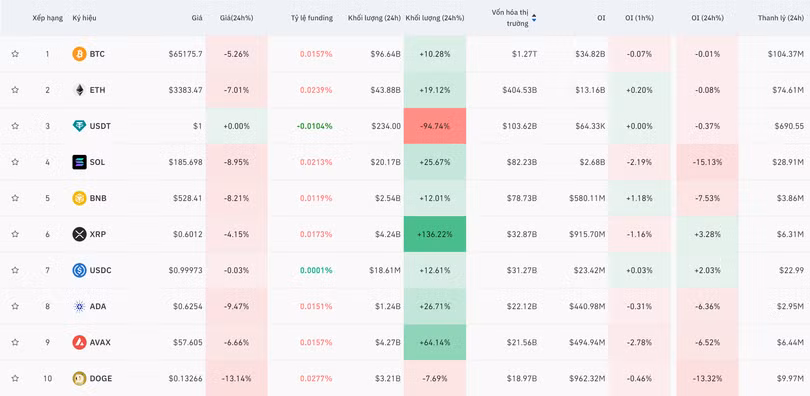Sort by market cap arrows
The height and width of the screenshot is (396, 810).
534,18
